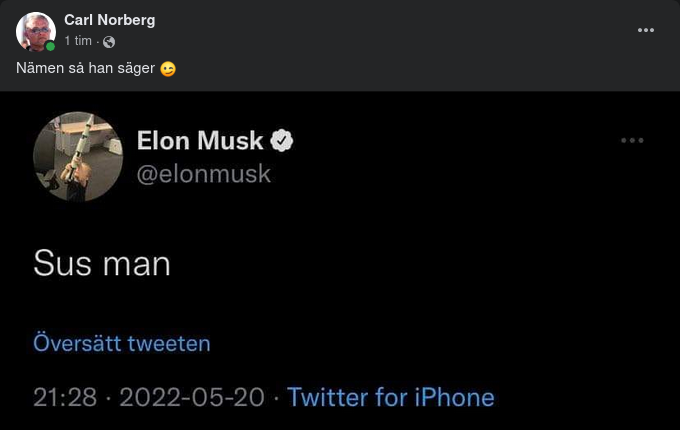Viewport: 680px width, 430px height.
Task: Click the tweet text 'Sus man'
Action: [102, 263]
